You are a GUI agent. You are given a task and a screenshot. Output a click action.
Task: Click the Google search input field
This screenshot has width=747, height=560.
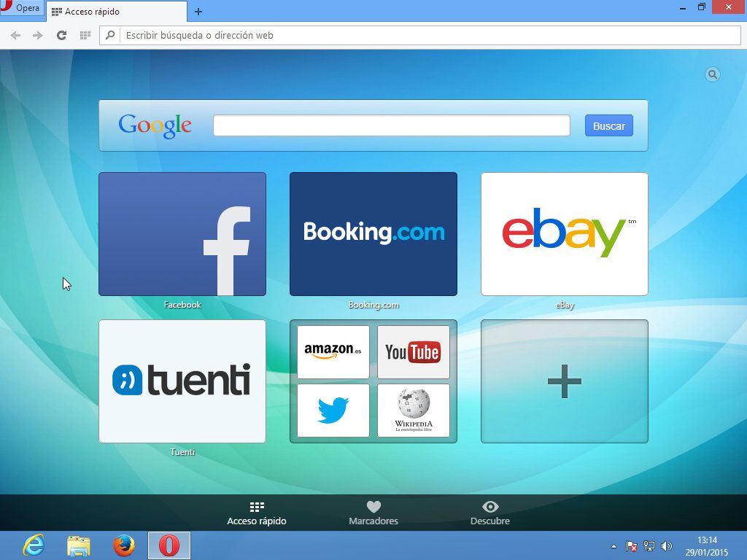[x=391, y=125]
